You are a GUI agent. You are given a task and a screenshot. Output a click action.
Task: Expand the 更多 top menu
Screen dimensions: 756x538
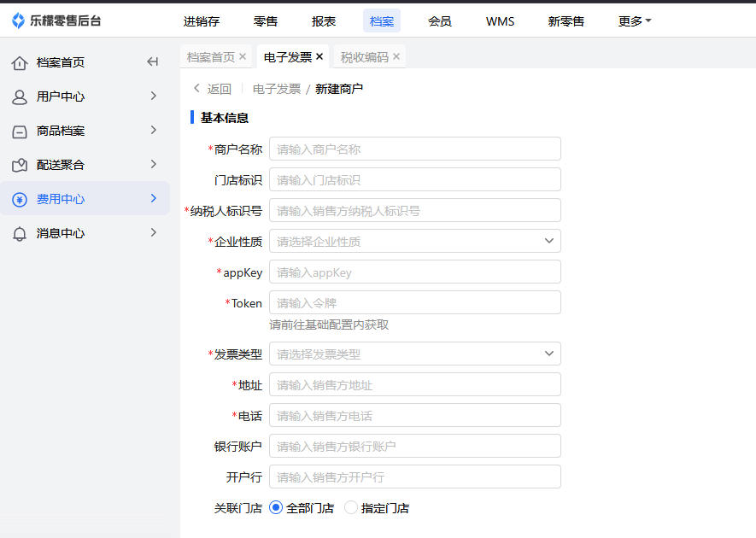634,21
